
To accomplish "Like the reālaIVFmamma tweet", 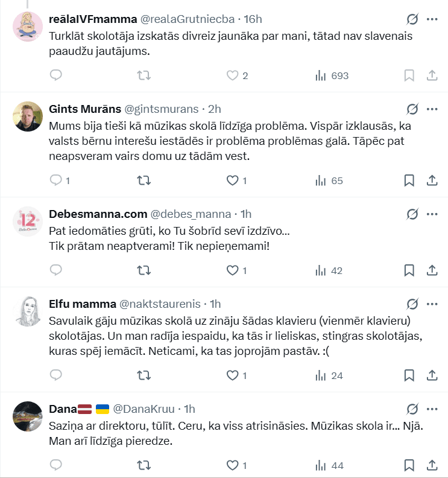I will point(232,75).
